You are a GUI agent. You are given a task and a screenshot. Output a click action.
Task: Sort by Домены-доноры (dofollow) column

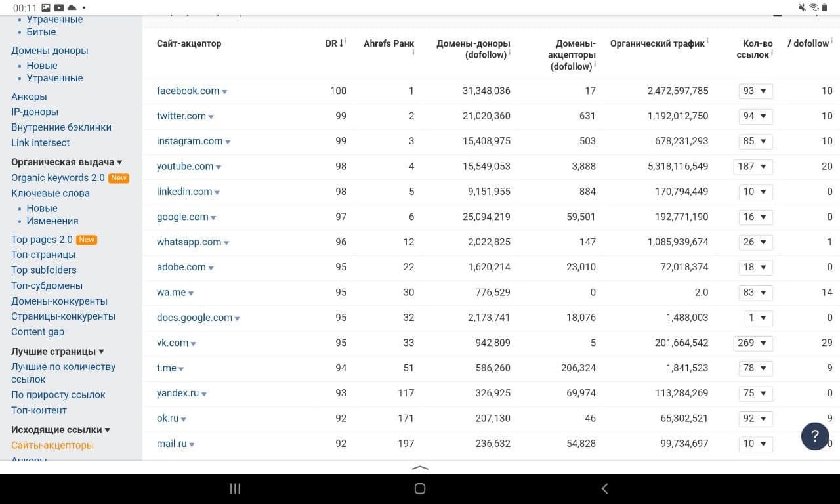[473, 49]
